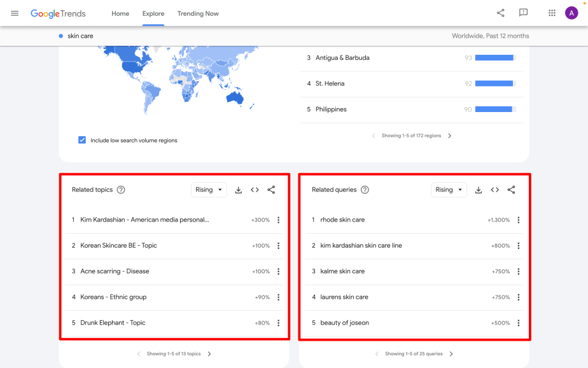Click the +300% value for Kim Kardashian

(x=260, y=220)
